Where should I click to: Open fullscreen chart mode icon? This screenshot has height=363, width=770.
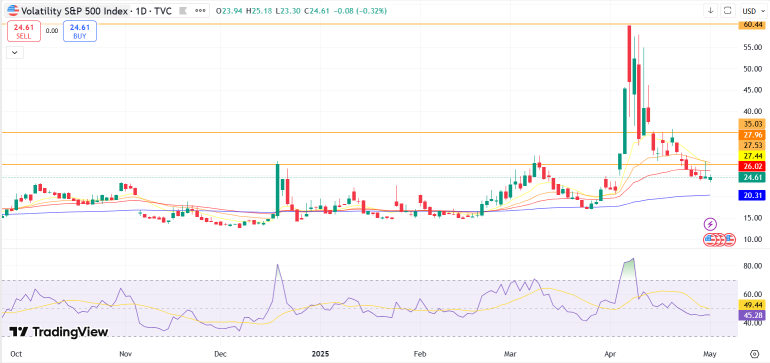click(728, 10)
